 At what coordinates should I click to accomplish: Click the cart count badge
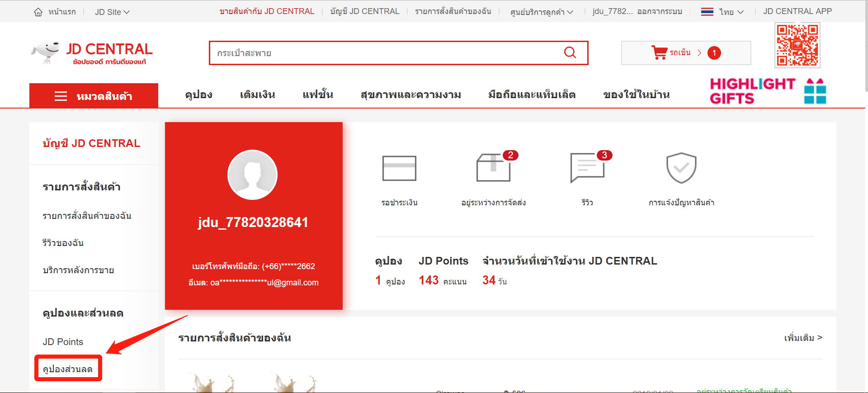click(x=714, y=53)
